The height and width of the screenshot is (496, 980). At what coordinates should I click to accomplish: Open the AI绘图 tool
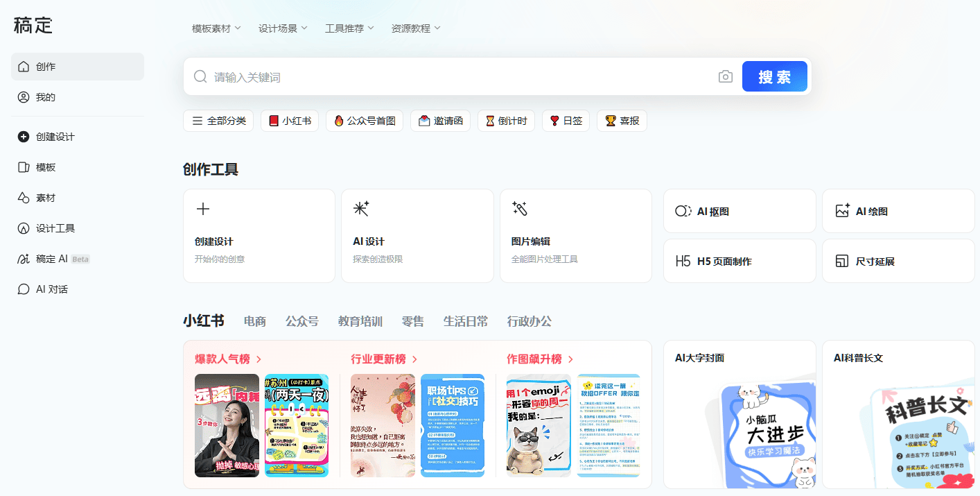point(898,211)
